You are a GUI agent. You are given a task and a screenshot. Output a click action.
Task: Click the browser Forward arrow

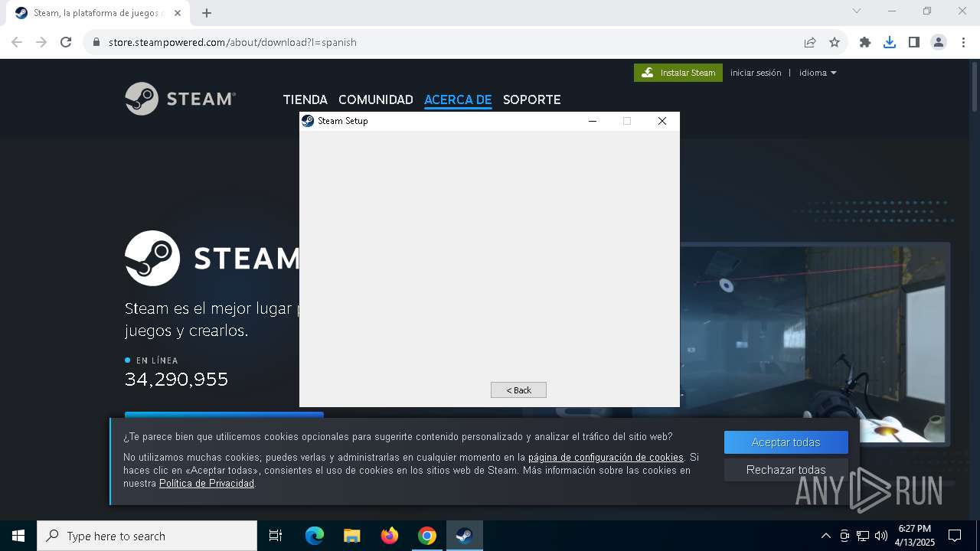(41, 42)
